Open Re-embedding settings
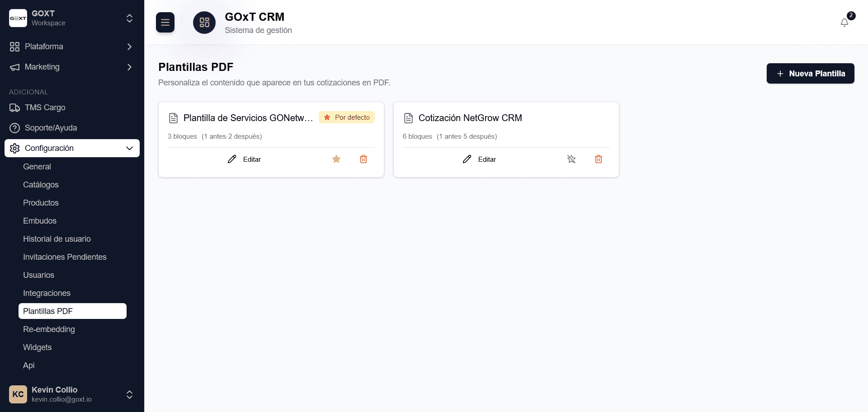 72,329
